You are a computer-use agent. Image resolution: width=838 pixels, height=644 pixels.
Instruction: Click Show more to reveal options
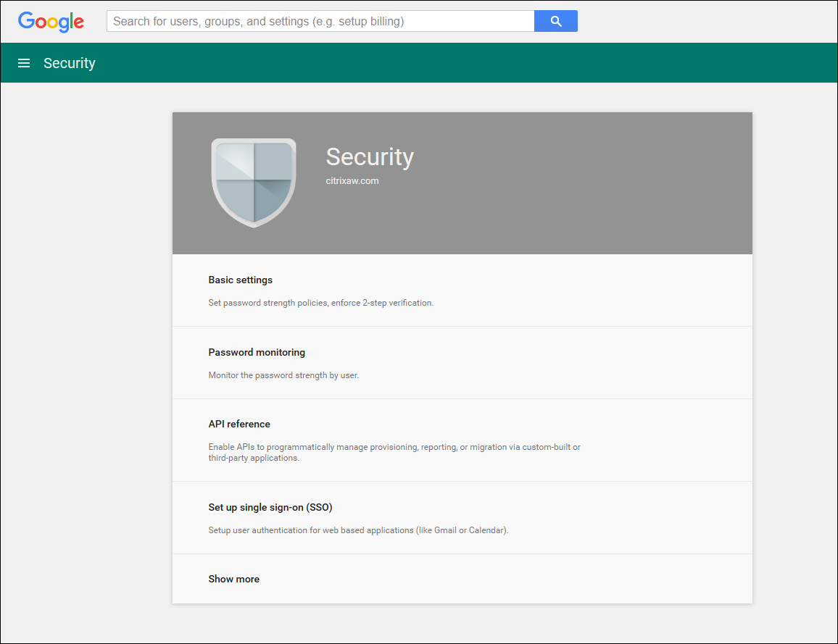[234, 579]
